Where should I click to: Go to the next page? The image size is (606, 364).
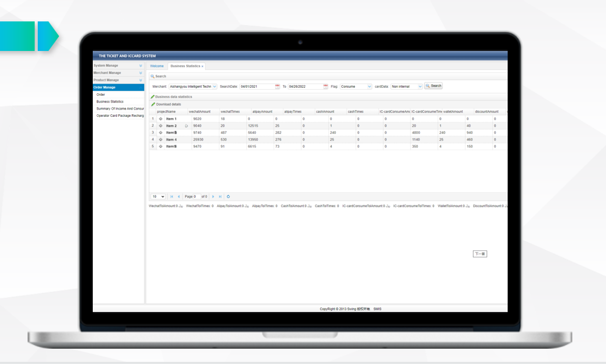[x=213, y=197]
